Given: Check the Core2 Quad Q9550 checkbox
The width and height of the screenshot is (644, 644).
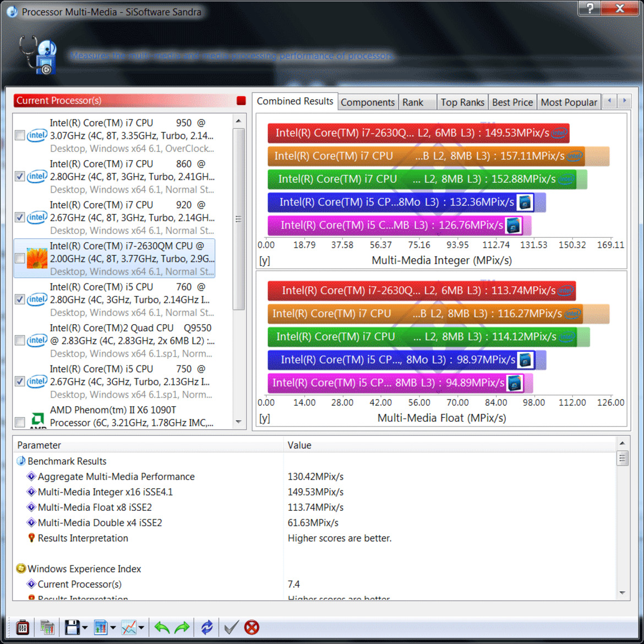Looking at the screenshot, I should [20, 341].
